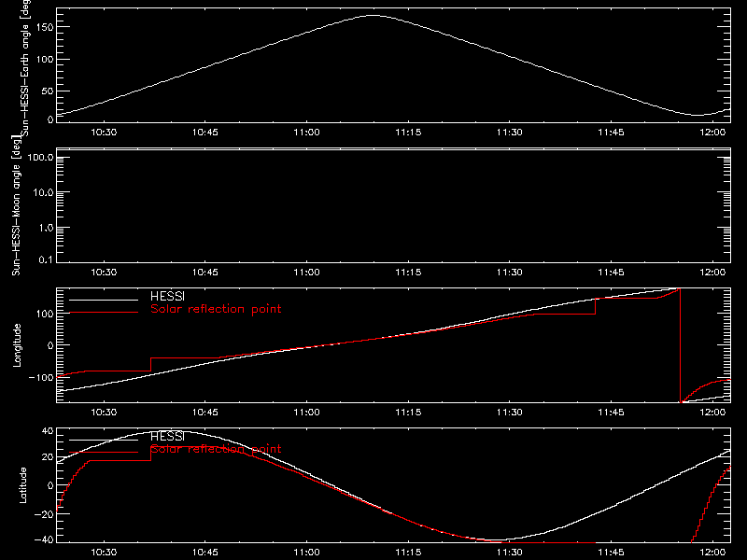The width and height of the screenshot is (747, 560).
Task: Click the 12:00 time label under the Latitude plot
Action: 712,553
